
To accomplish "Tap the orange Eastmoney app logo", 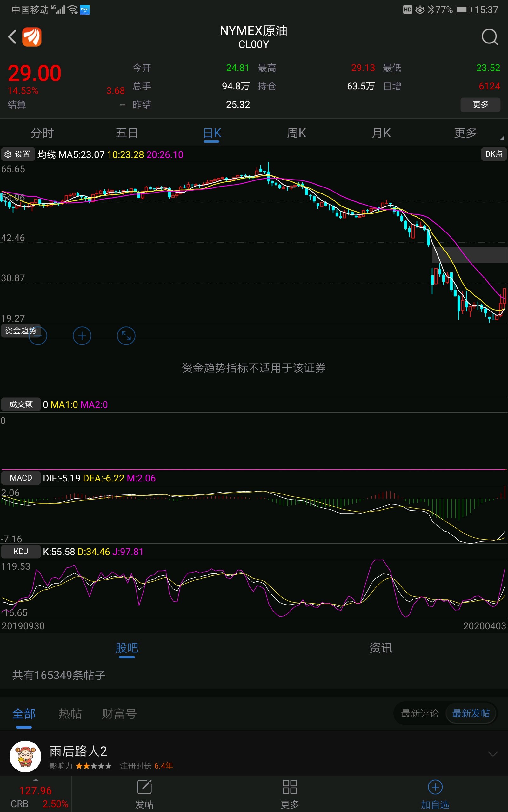I will pyautogui.click(x=32, y=37).
